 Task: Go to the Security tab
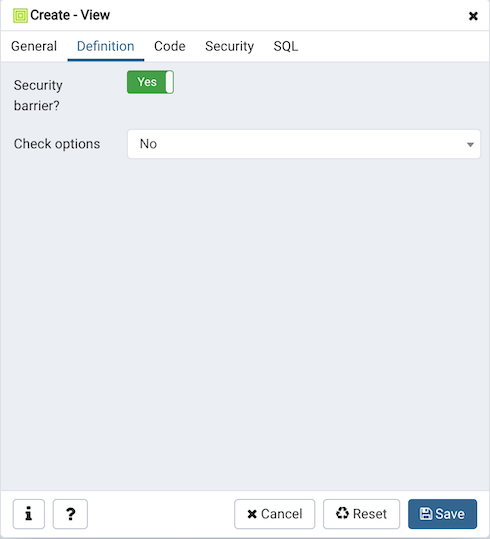coord(229,46)
